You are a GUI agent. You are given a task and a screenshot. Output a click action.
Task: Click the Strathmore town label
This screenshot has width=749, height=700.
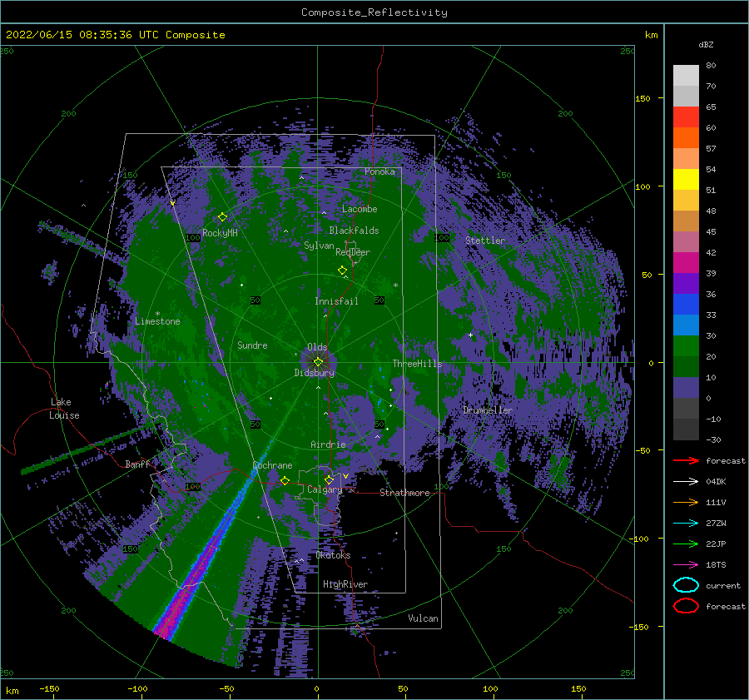pyautogui.click(x=404, y=493)
